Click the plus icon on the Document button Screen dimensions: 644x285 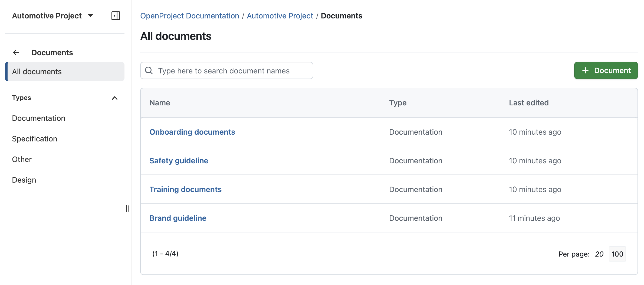coord(585,70)
